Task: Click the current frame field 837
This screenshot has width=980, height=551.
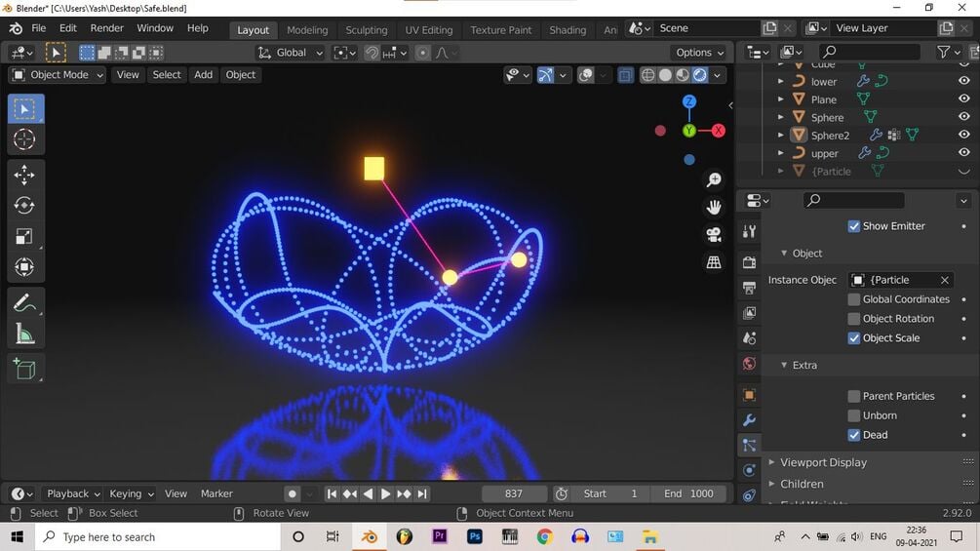Action: 514,493
